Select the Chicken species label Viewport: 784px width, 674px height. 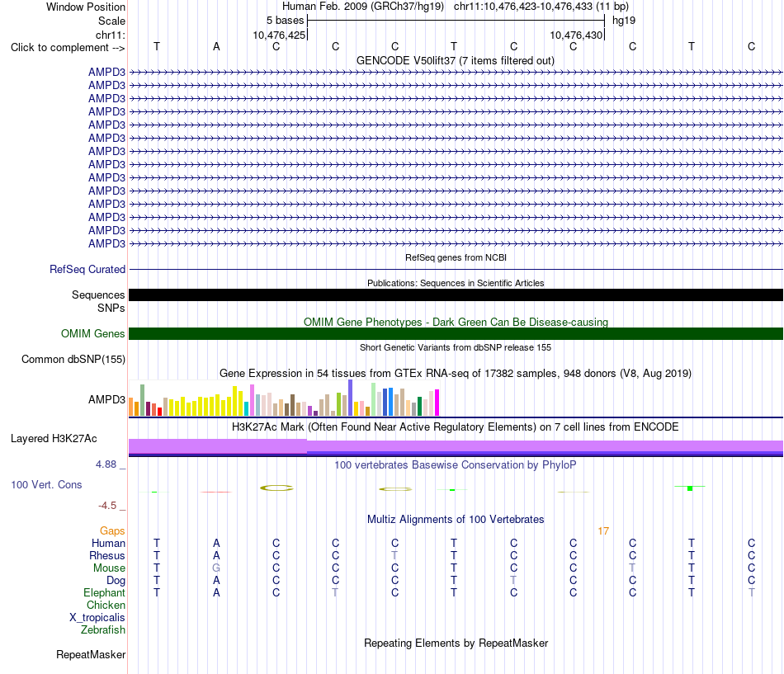pos(106,605)
